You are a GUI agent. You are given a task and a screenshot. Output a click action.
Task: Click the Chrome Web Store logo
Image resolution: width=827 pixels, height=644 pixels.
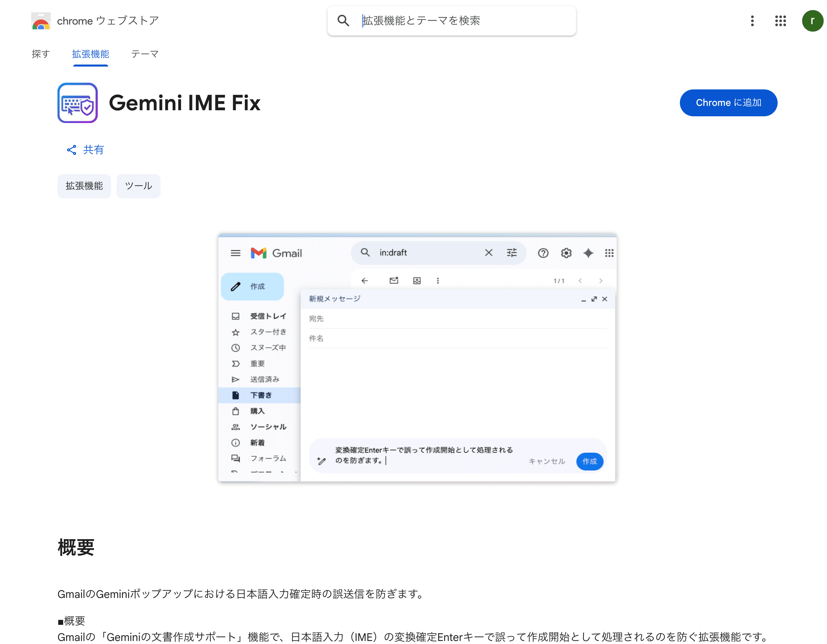point(41,21)
